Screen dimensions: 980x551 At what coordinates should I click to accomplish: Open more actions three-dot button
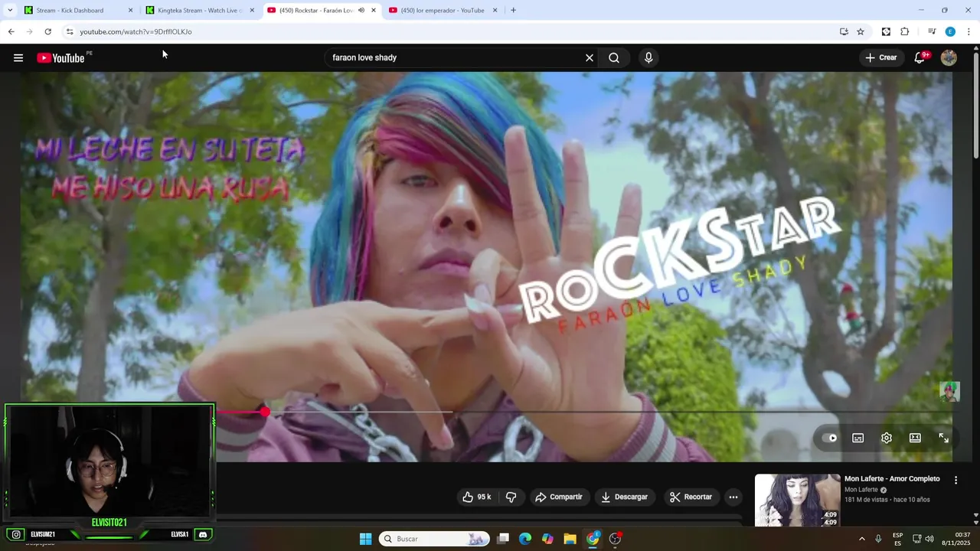click(x=733, y=497)
